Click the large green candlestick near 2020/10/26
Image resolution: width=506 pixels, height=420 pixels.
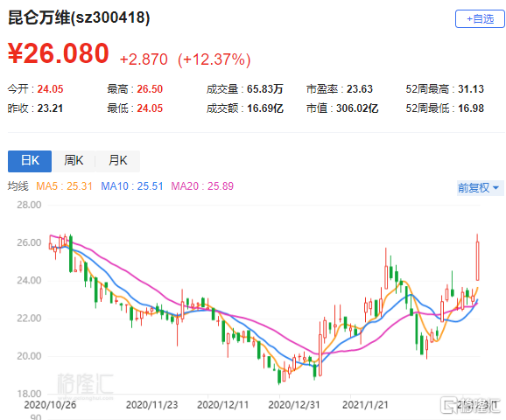click(71, 254)
